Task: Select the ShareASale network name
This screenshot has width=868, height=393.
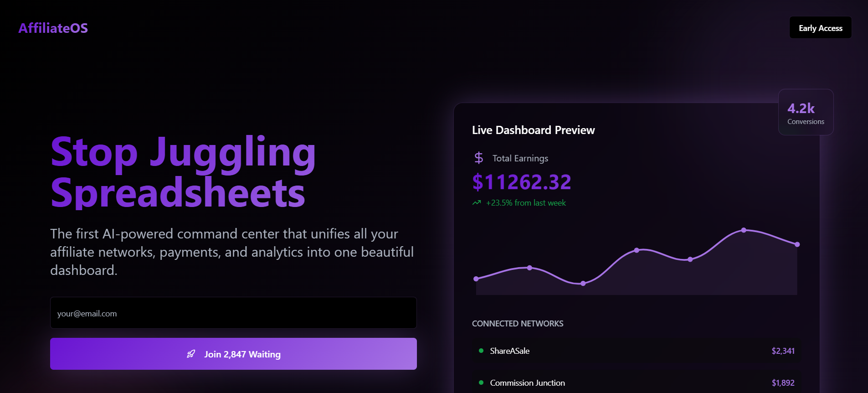Action: [x=509, y=351]
